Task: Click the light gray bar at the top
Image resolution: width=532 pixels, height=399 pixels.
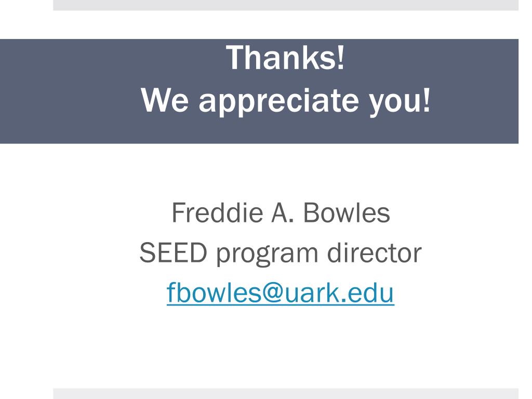Action: [x=286, y=5]
